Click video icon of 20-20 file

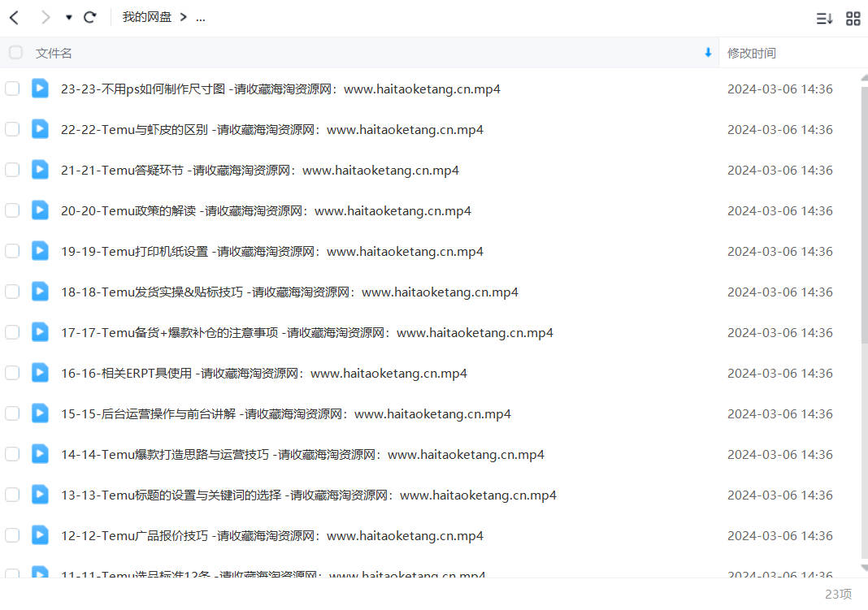(40, 210)
